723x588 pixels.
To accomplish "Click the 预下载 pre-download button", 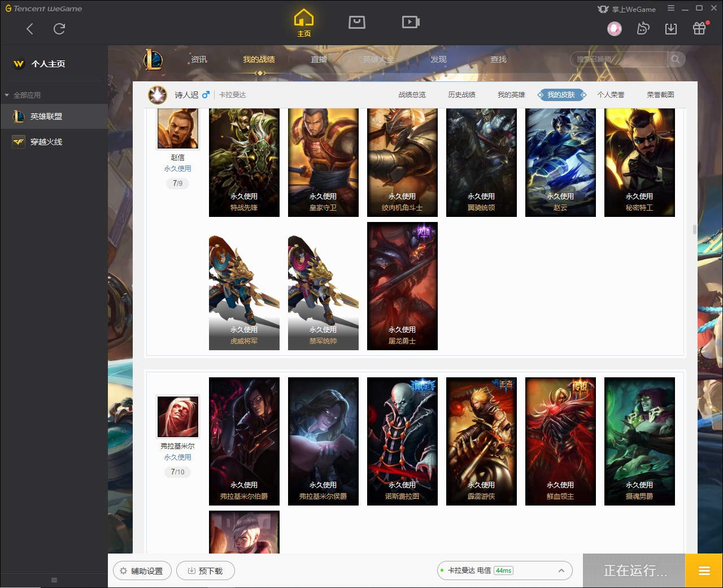I will [206, 571].
